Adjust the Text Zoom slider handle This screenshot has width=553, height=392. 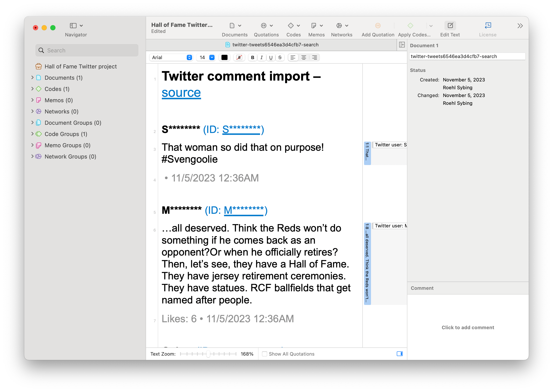[x=208, y=354]
